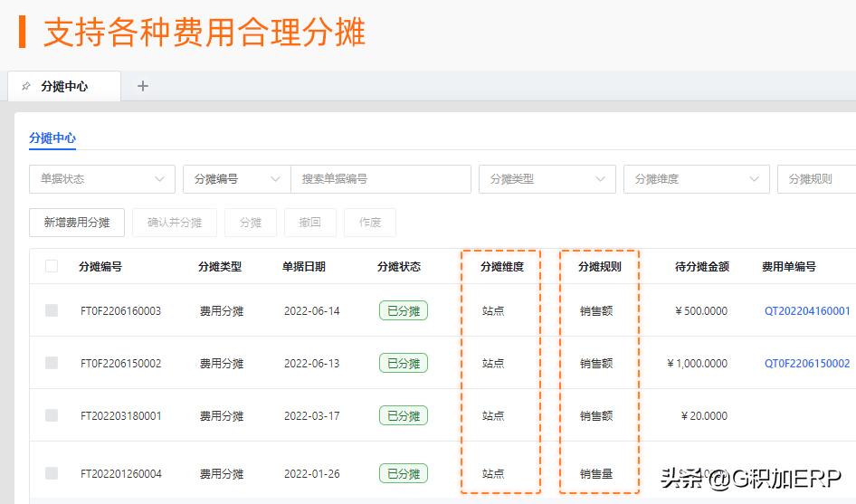Image resolution: width=856 pixels, height=504 pixels.
Task: Click 费用分摊 type cell in row FT202203180001
Action: pyautogui.click(x=221, y=415)
